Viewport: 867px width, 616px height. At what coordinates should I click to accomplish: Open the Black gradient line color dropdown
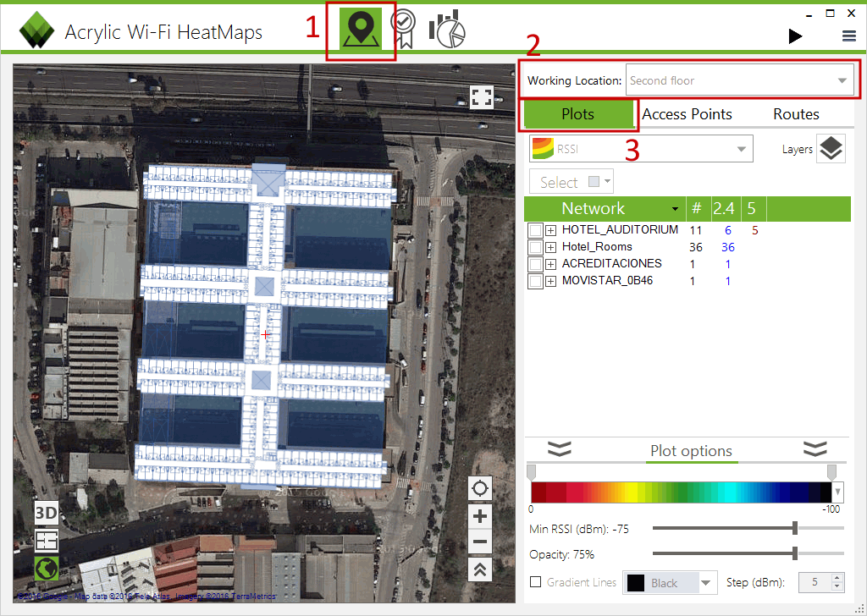pos(671,583)
